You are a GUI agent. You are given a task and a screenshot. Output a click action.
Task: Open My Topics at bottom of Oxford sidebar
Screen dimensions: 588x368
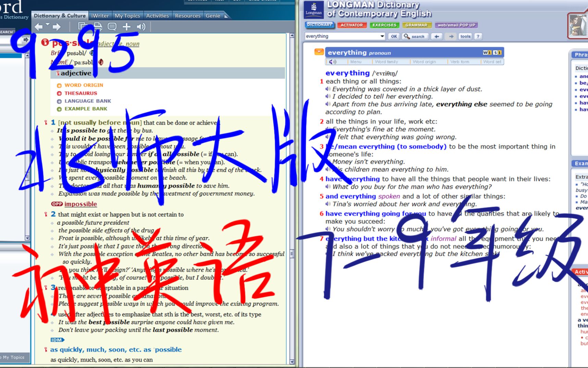[x=13, y=357]
